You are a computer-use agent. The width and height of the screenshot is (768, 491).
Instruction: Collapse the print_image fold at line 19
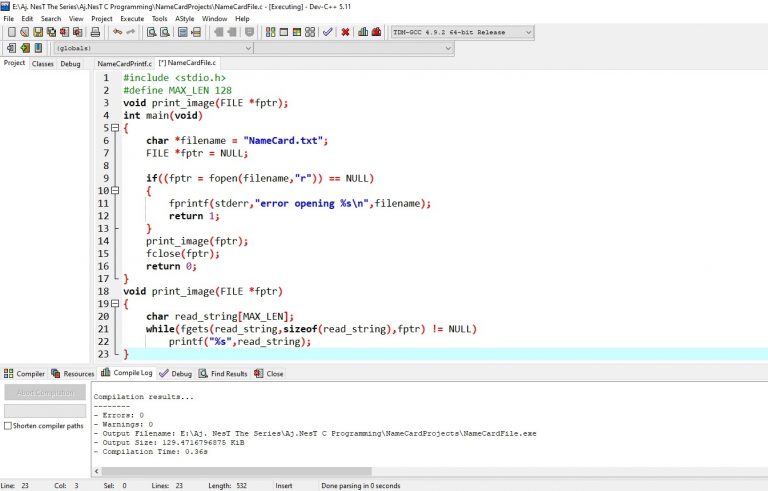point(113,304)
